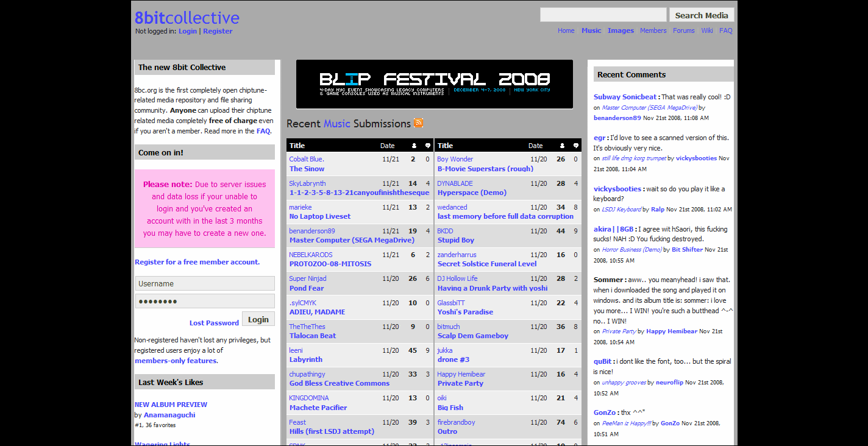Open LSDJ Keyboard comment link
Screen dimensions: 868x446
coord(621,209)
